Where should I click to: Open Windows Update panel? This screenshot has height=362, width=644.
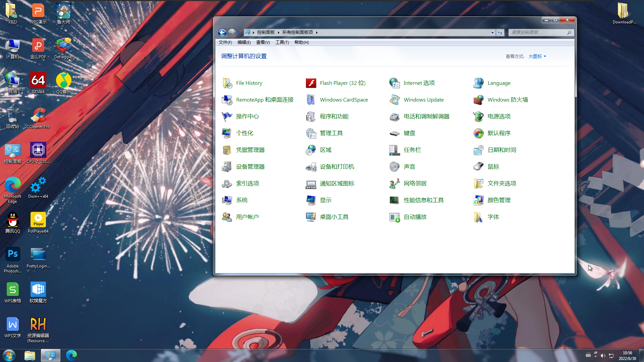(424, 100)
